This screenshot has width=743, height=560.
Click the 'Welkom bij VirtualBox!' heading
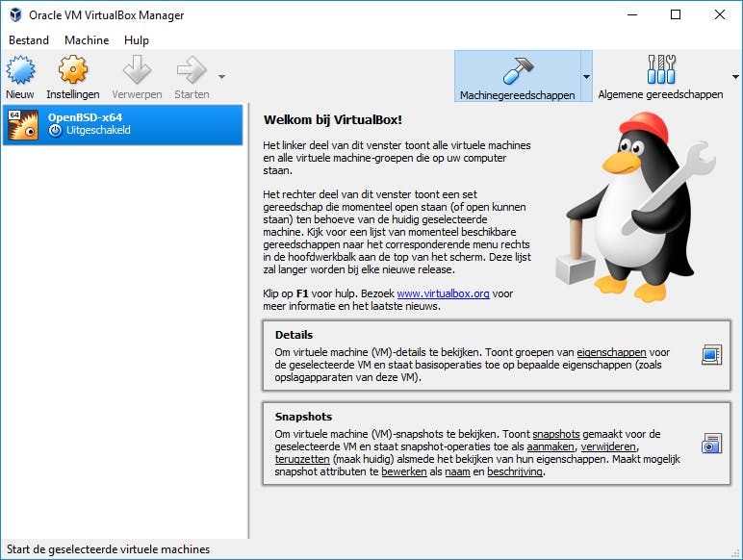coord(333,120)
